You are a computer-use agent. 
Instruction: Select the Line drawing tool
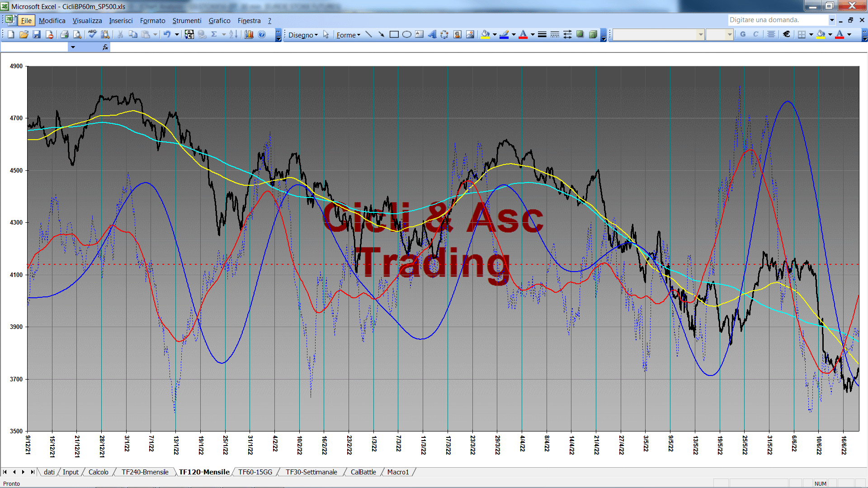369,35
